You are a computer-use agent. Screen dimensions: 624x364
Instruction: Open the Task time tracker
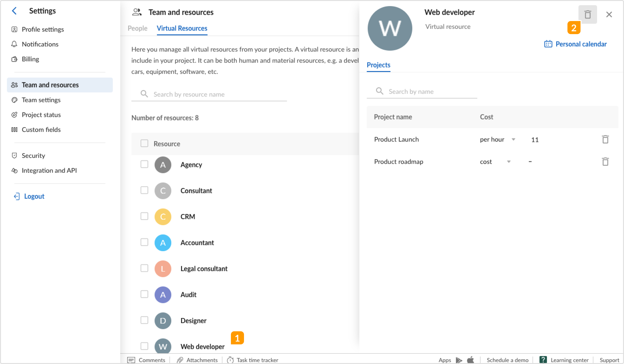252,360
